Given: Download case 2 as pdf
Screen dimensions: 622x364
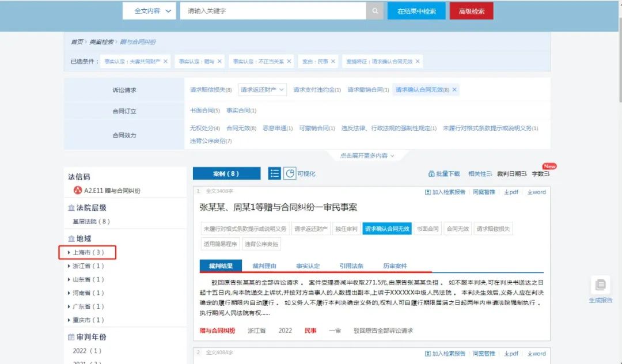Looking at the screenshot, I should [511, 353].
